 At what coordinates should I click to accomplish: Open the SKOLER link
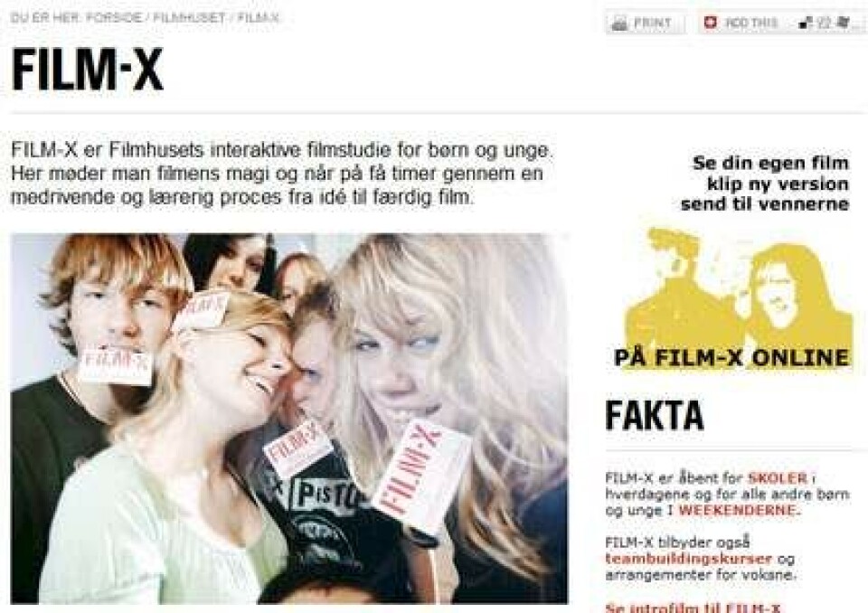[x=778, y=478]
